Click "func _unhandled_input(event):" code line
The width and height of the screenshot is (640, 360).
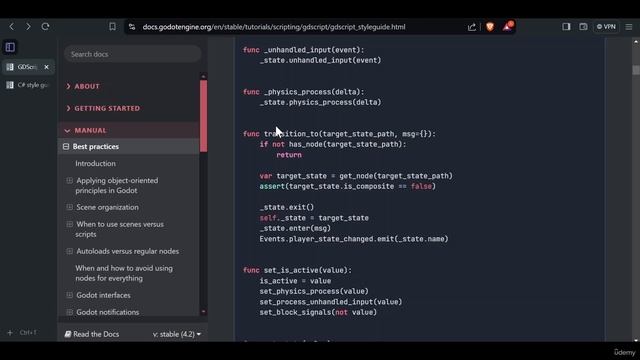(303, 50)
